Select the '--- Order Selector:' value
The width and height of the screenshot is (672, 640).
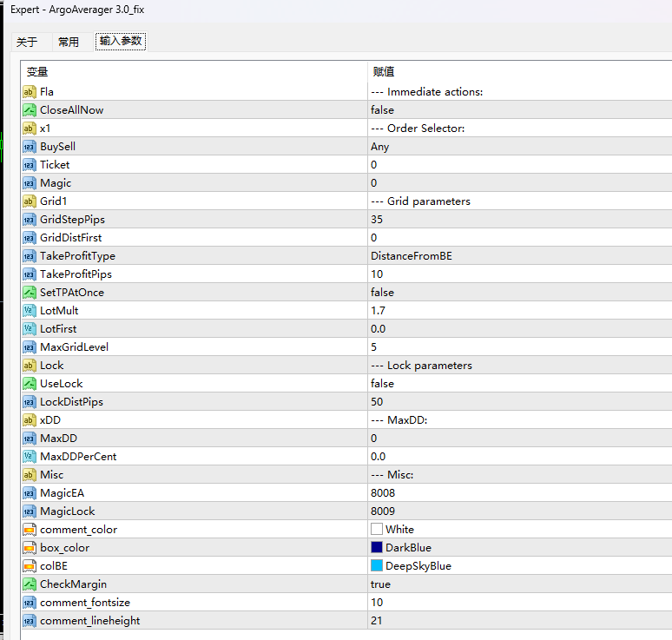click(x=418, y=129)
